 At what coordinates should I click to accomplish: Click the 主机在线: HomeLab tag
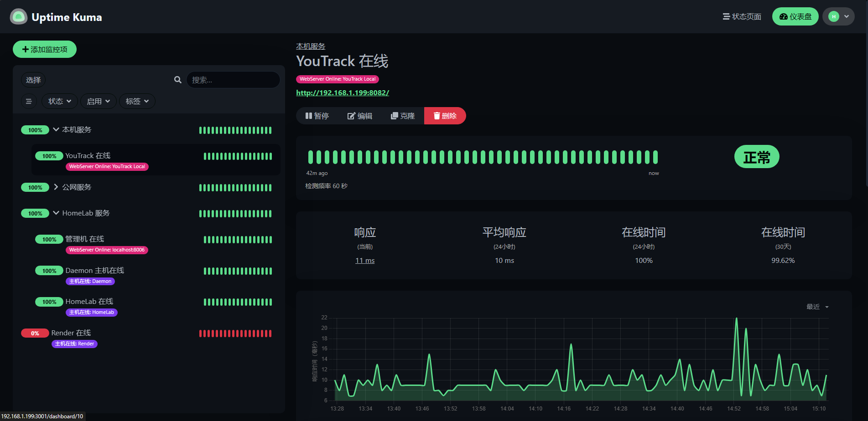(92, 312)
